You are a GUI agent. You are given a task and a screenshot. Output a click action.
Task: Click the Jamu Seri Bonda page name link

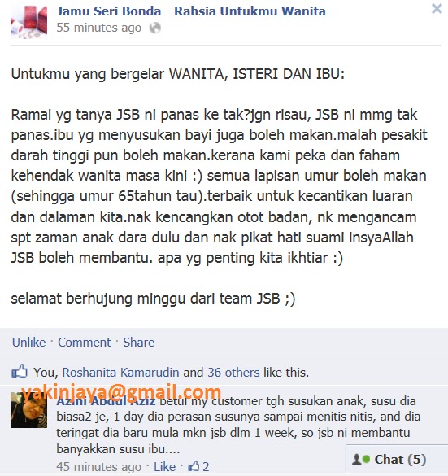[x=191, y=11]
